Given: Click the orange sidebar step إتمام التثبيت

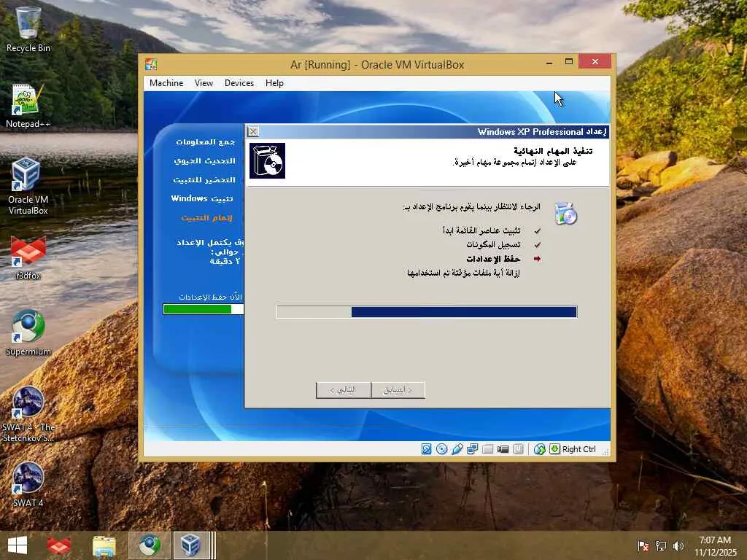Looking at the screenshot, I should (206, 218).
